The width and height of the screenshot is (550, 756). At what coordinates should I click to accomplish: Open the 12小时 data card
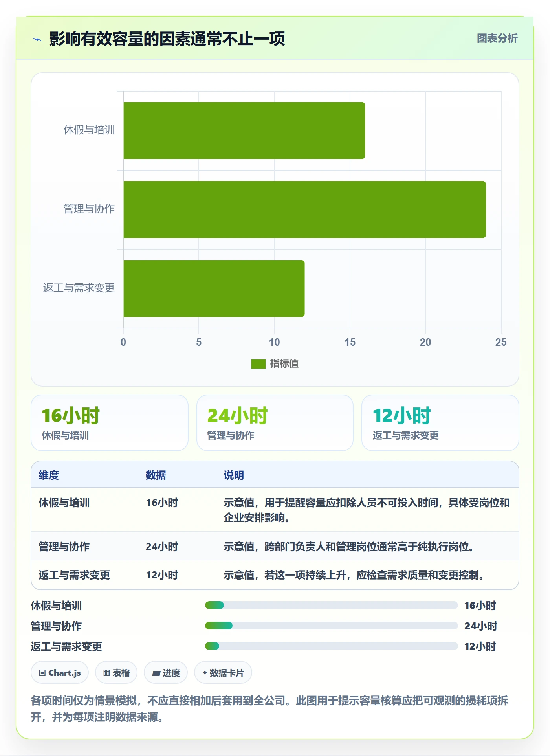pyautogui.click(x=440, y=423)
